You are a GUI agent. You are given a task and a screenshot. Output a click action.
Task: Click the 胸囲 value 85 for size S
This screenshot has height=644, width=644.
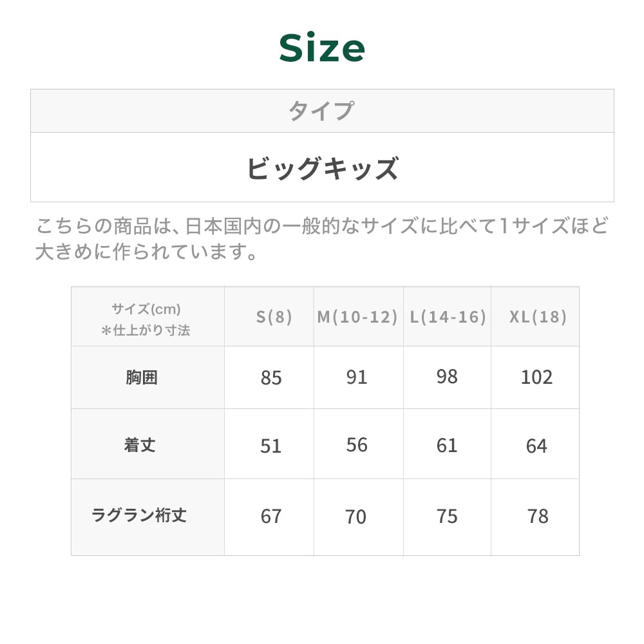point(271,378)
